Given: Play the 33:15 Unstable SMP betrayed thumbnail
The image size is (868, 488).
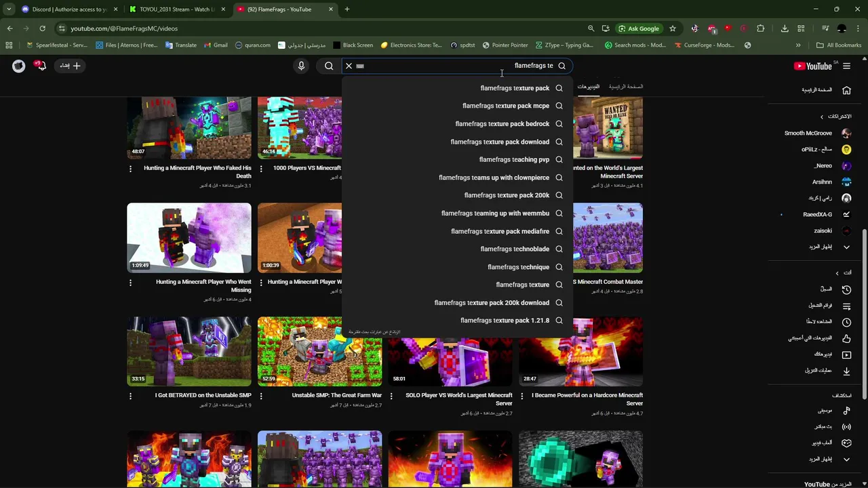Looking at the screenshot, I should coord(189,351).
